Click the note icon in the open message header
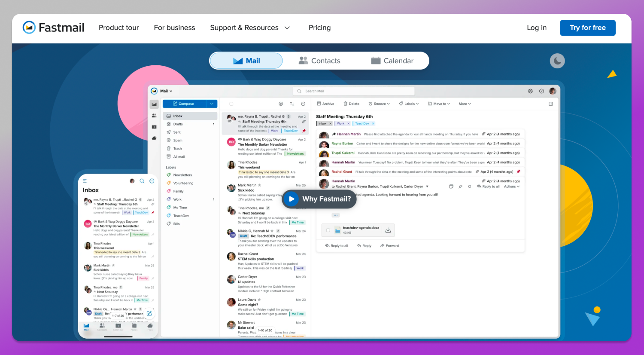The image size is (644, 355). (x=451, y=187)
